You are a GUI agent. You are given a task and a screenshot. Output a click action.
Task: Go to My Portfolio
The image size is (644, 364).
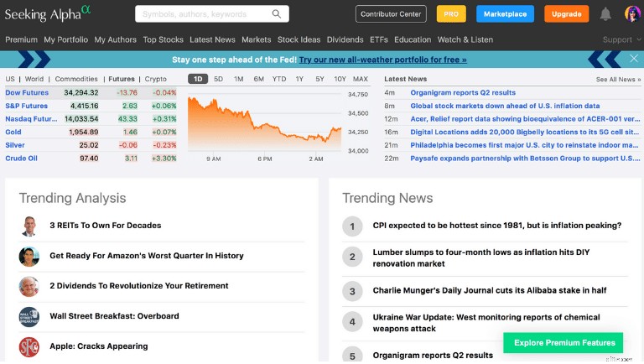(65, 40)
